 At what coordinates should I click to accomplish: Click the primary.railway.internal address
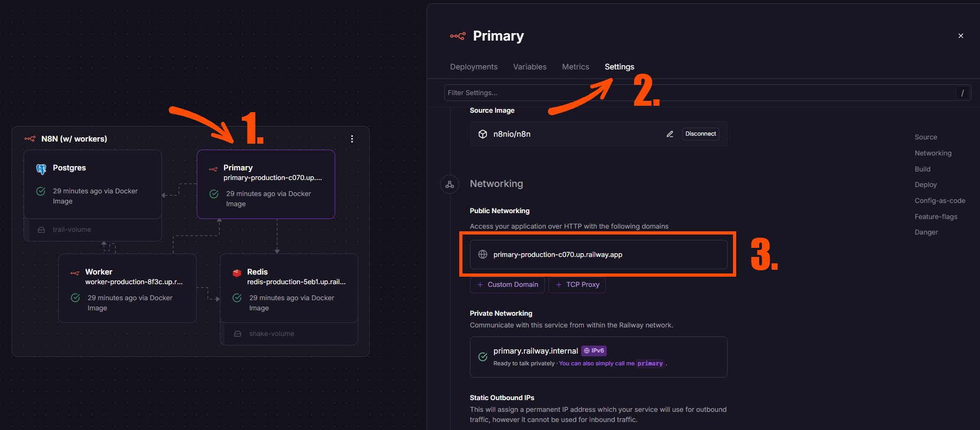(x=535, y=351)
